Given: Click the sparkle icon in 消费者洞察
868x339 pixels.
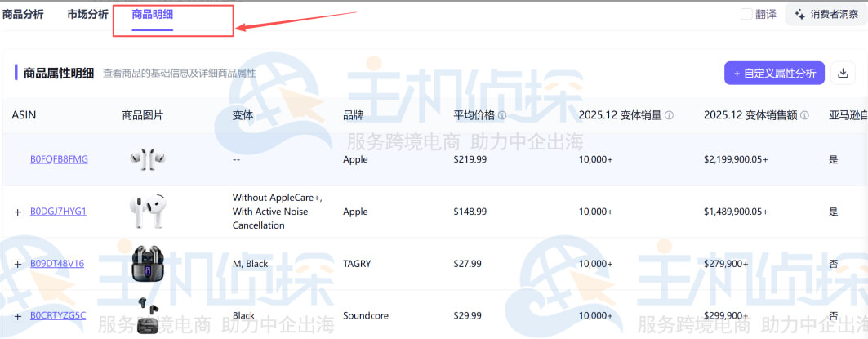Looking at the screenshot, I should pyautogui.click(x=800, y=15).
